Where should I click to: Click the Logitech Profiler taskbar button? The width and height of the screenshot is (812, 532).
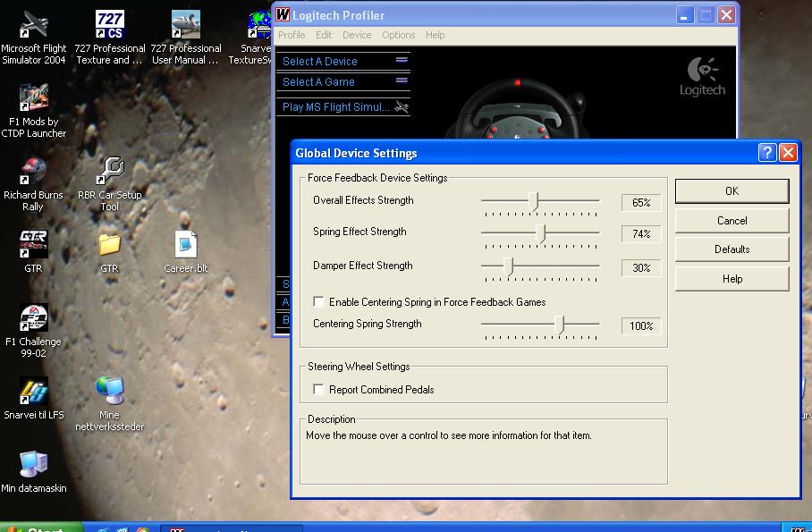coord(232,528)
